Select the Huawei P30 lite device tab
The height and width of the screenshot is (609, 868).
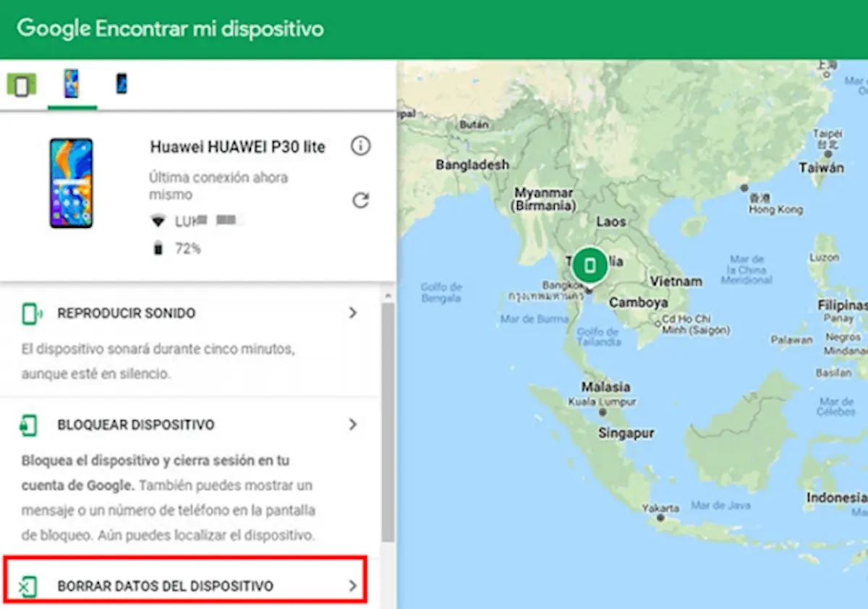tap(72, 85)
